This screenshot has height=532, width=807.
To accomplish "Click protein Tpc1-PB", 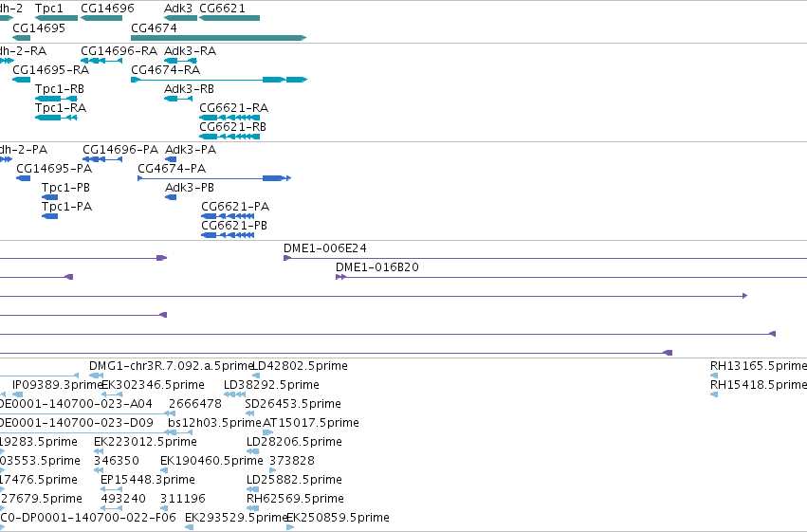I will coord(65,188).
